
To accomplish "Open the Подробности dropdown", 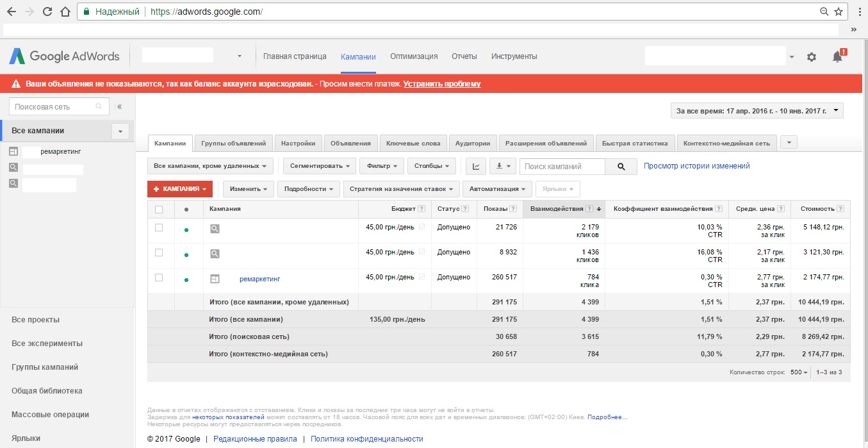I will [308, 189].
